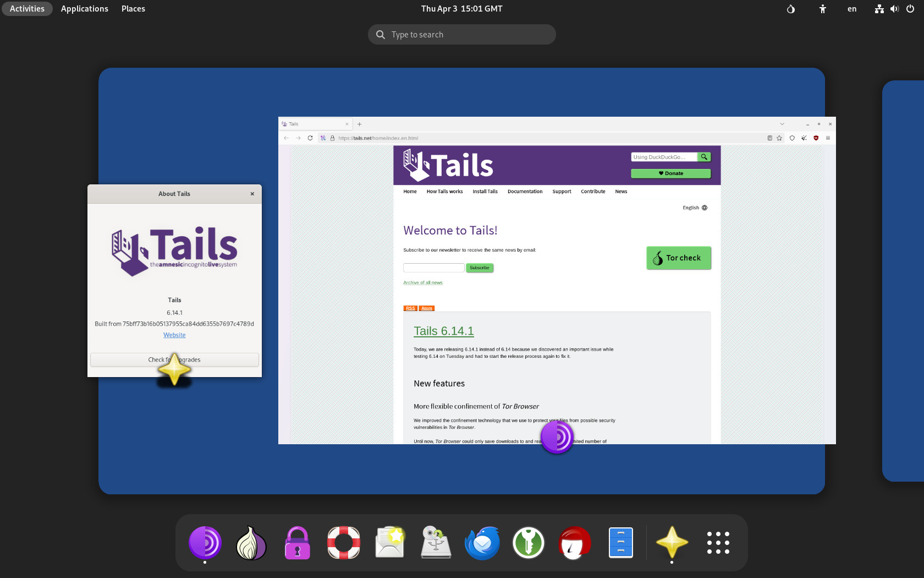
Task: Open KeePassXC password manager from dash
Action: tap(529, 543)
